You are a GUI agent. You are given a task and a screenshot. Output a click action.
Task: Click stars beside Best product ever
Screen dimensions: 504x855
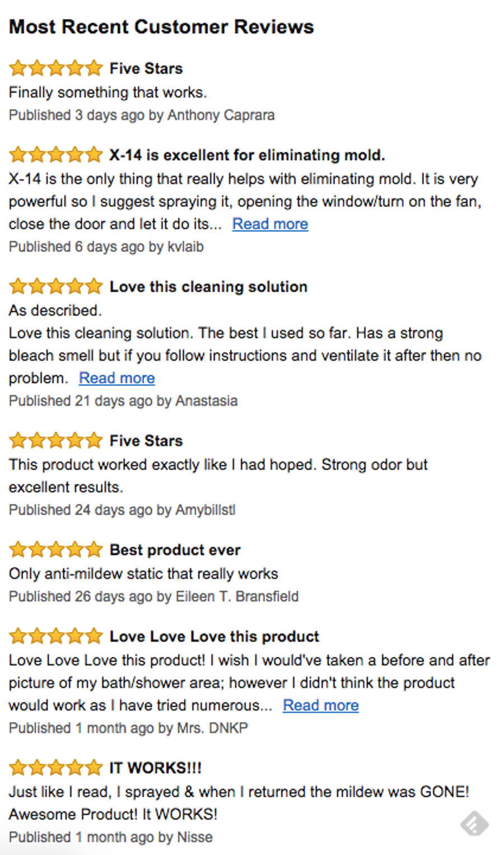[56, 549]
